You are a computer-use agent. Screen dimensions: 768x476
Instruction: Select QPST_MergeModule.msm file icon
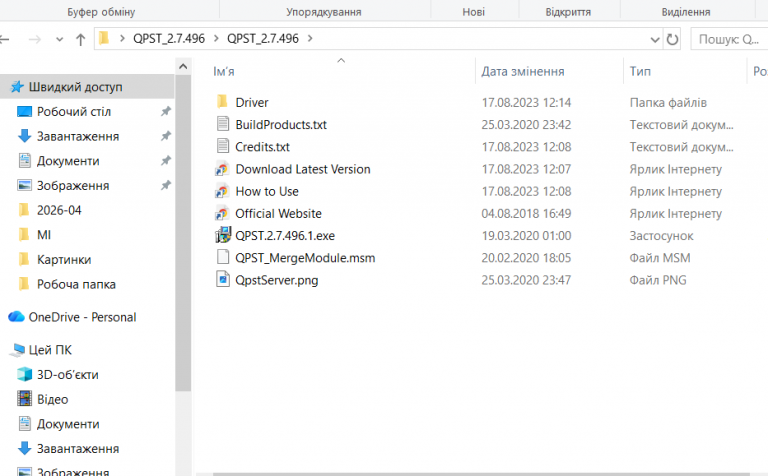[223, 257]
